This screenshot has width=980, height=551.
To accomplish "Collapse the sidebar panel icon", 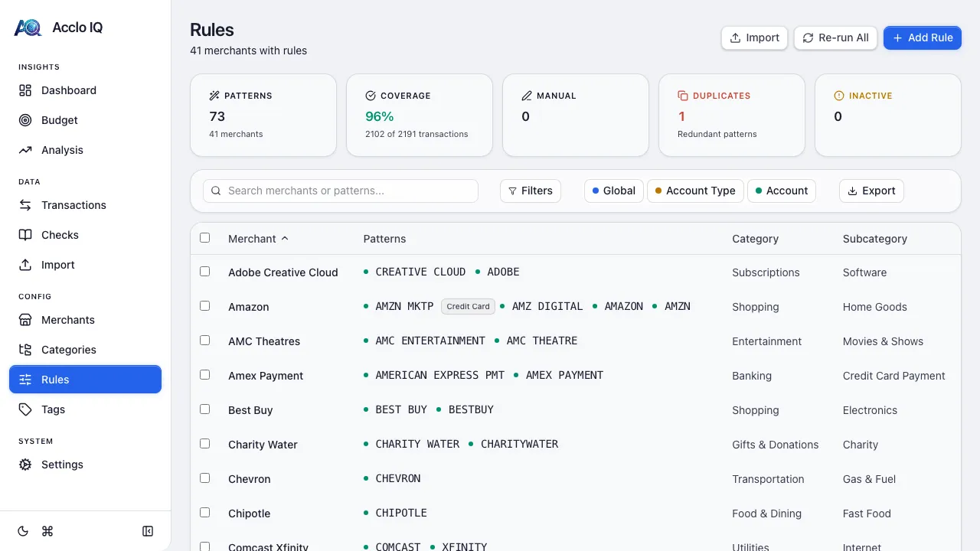I will point(148,531).
